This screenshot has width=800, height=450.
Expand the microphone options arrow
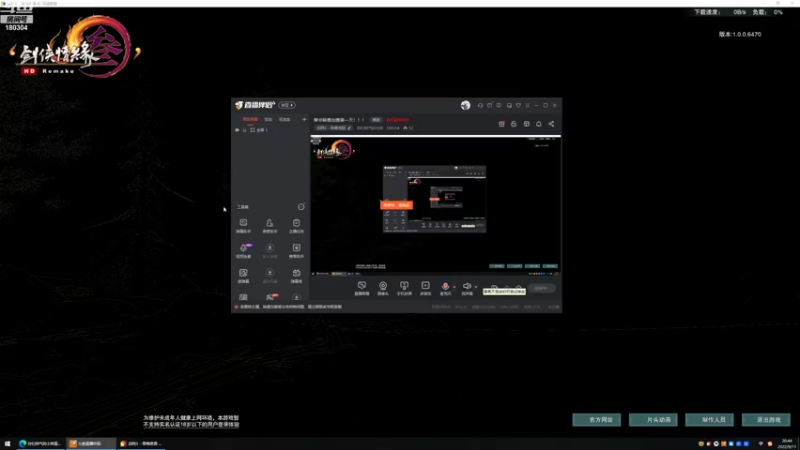[454, 287]
